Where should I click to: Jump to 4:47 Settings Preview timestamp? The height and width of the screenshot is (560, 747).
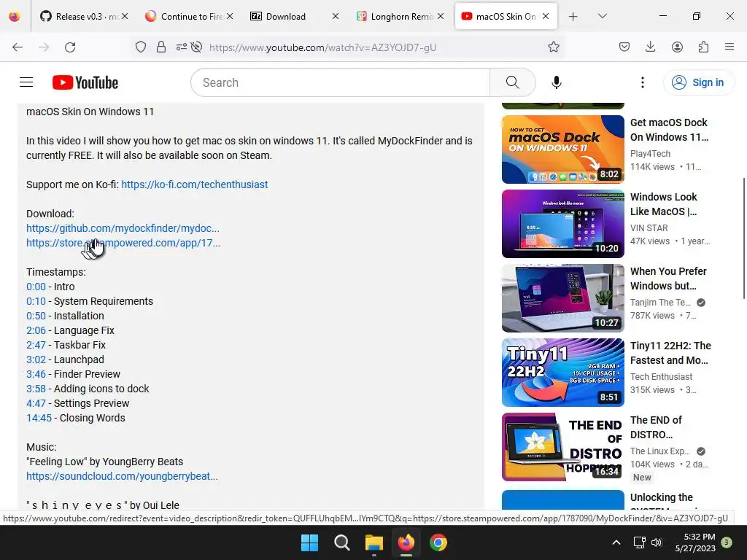(36, 403)
